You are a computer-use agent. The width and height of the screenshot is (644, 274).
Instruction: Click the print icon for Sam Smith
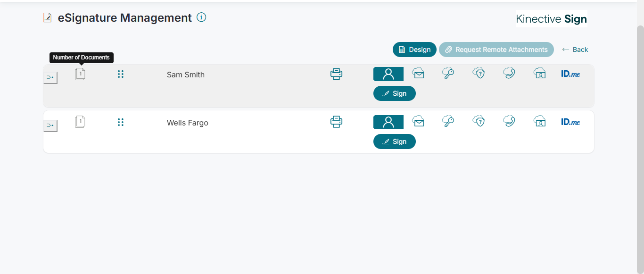tap(336, 74)
